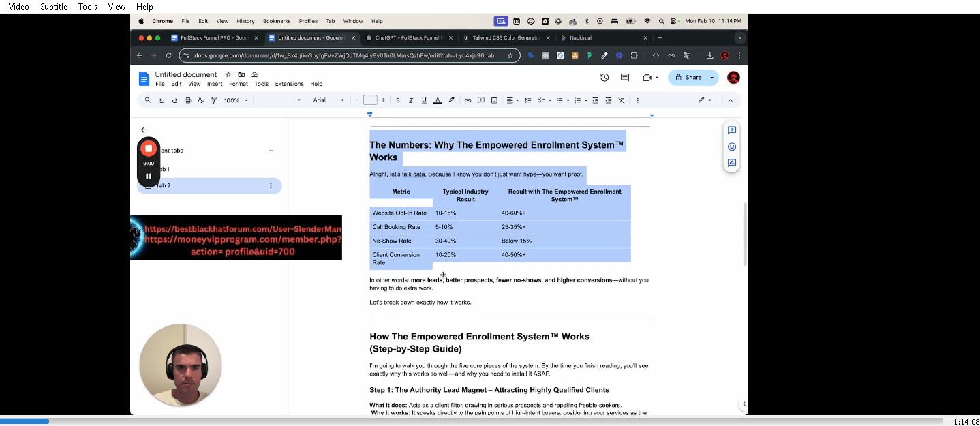Click the Insert link icon
This screenshot has height=426, width=980.
point(468,100)
